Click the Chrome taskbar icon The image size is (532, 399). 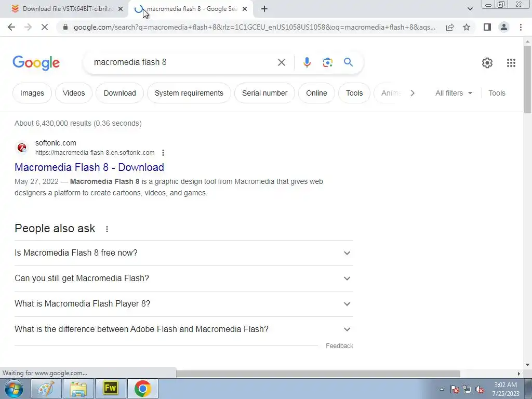point(143,389)
